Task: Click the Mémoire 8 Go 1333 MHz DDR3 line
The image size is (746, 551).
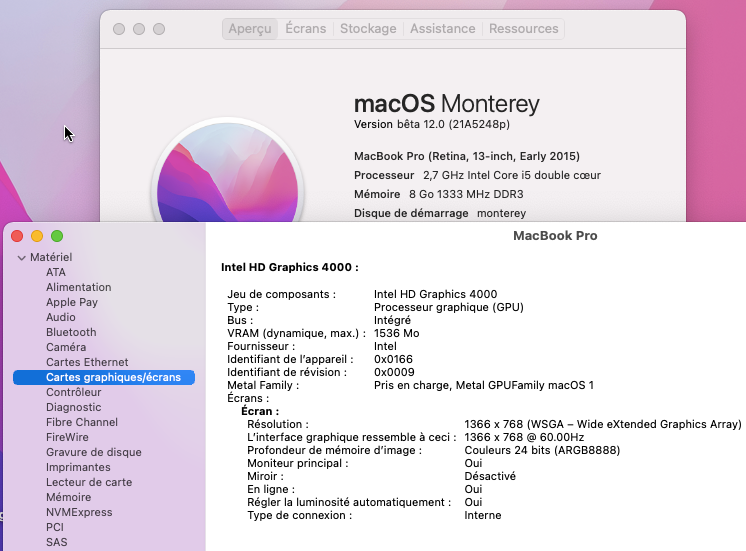Action: pyautogui.click(x=439, y=195)
